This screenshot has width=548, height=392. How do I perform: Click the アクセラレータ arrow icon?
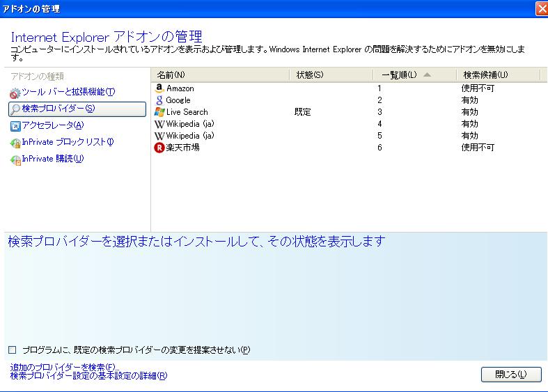tap(15, 126)
